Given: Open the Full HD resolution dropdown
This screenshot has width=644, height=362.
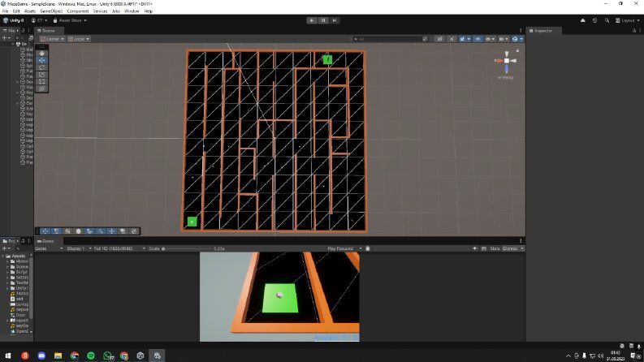Looking at the screenshot, I should [119, 248].
